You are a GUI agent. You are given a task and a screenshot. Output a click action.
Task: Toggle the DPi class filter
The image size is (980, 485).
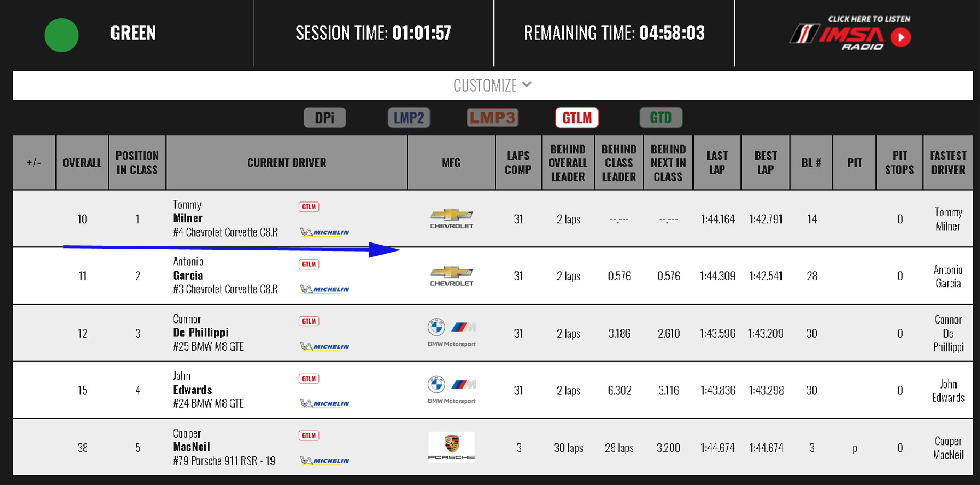click(324, 117)
